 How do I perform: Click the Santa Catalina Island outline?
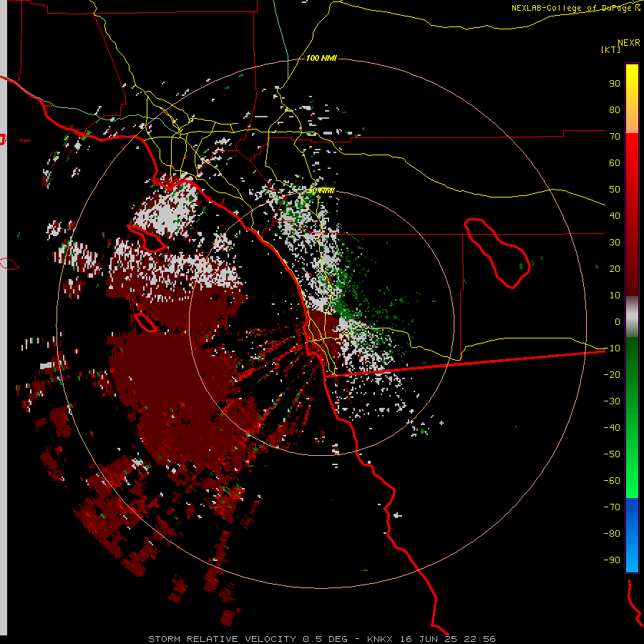147,238
